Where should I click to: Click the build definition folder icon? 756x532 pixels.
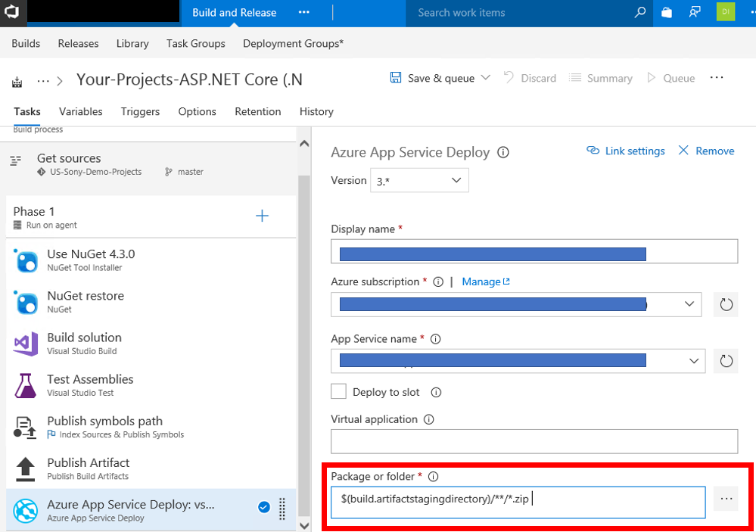point(17,82)
